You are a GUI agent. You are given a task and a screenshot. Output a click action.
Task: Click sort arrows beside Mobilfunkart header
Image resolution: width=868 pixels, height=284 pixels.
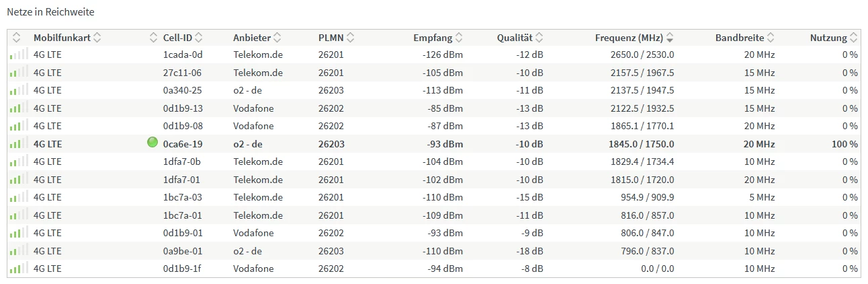[97, 38]
